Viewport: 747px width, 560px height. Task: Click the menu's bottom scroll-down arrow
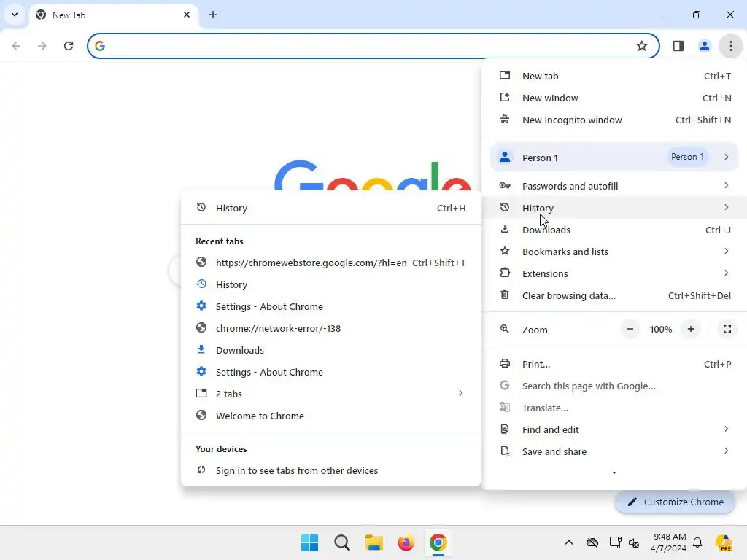tap(614, 472)
